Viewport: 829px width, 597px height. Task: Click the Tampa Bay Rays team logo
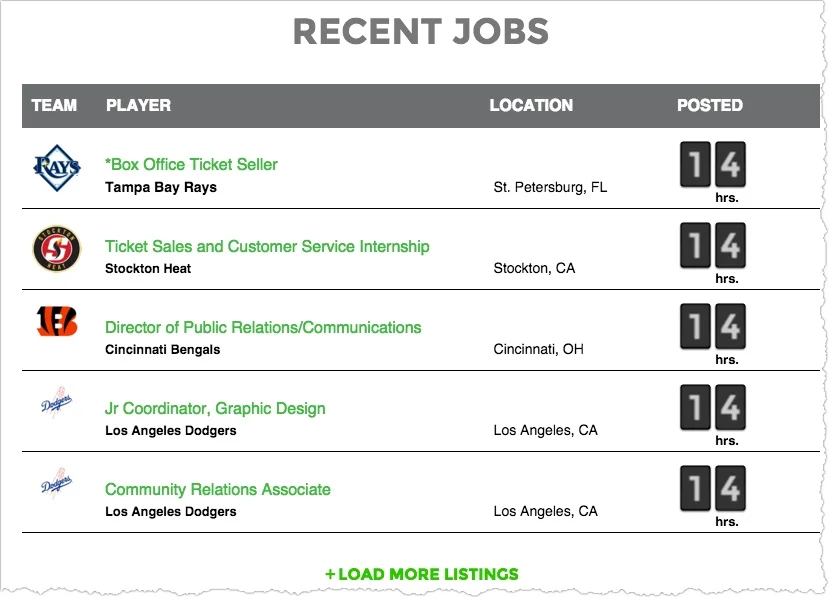pos(57,168)
